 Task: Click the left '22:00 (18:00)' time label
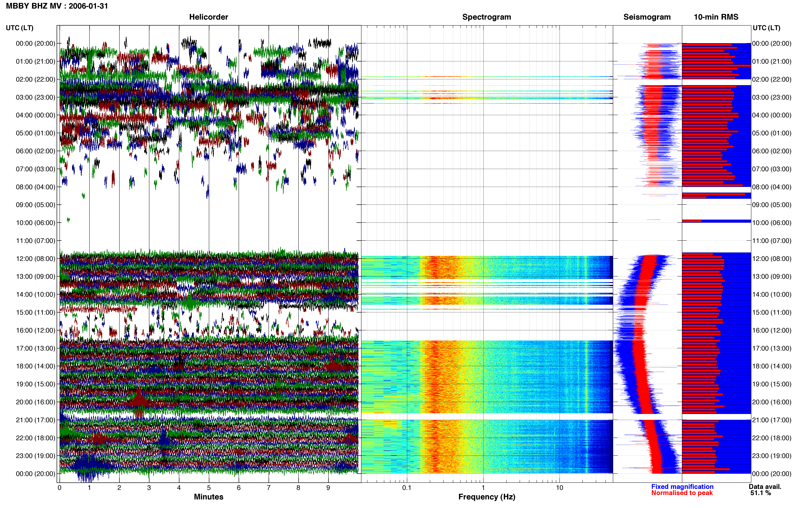click(x=36, y=438)
